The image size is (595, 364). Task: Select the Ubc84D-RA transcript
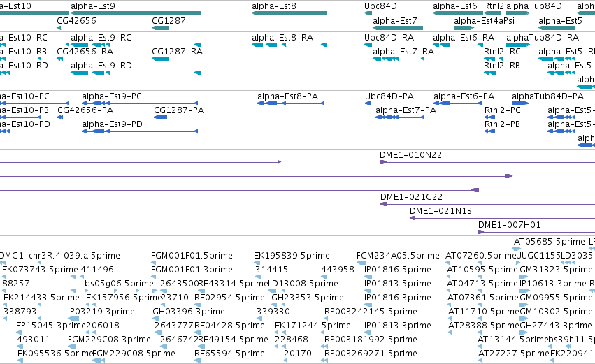(368, 45)
